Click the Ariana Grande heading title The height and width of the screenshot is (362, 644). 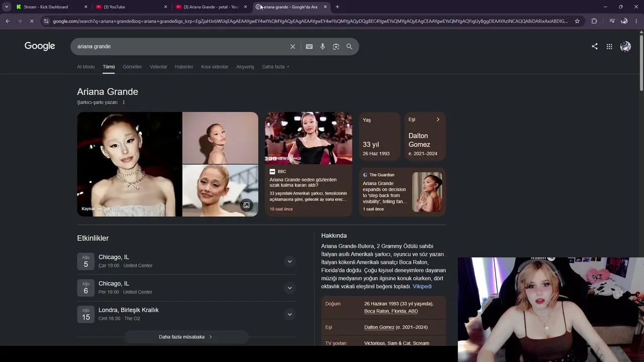tap(108, 92)
